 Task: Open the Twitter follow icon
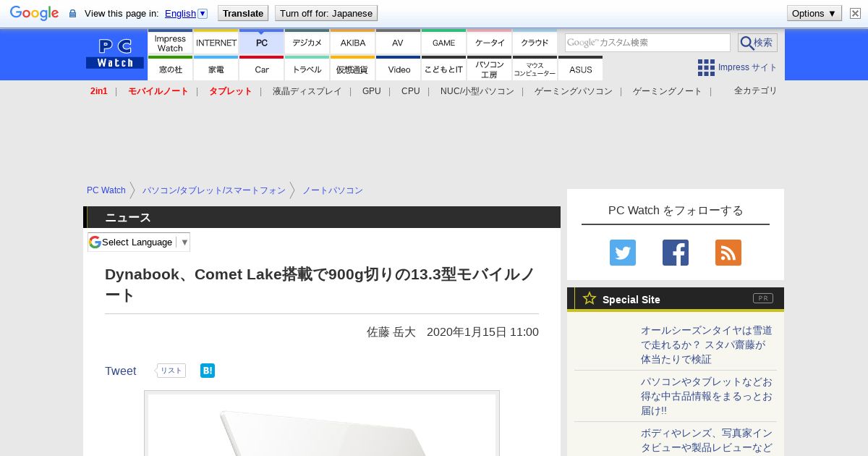tap(623, 253)
